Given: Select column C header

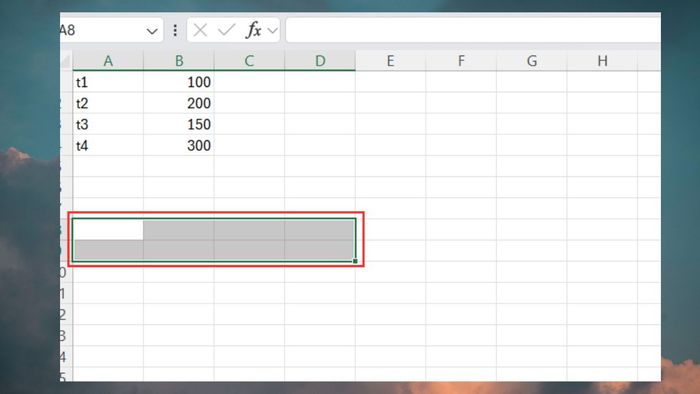Looking at the screenshot, I should pos(250,61).
